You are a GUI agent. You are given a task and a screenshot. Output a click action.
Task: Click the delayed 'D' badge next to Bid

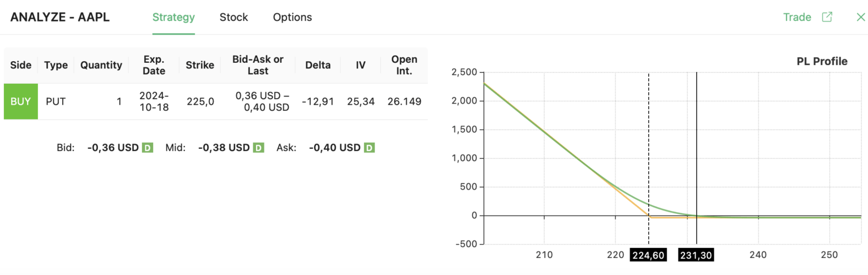(x=147, y=148)
